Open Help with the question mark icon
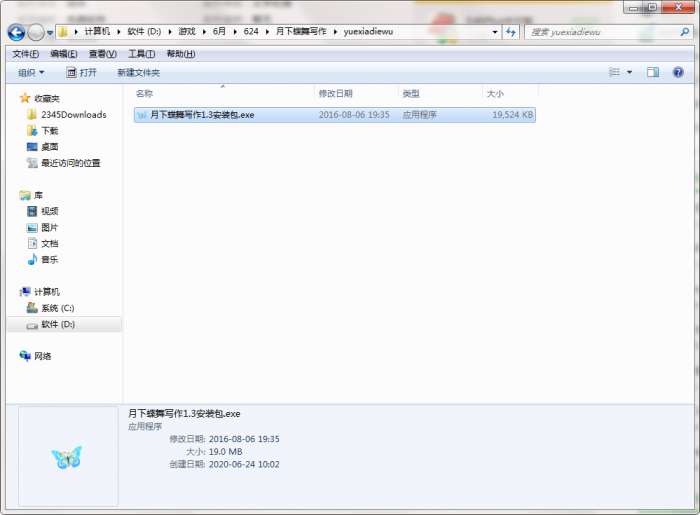This screenshot has width=700, height=515. point(678,72)
